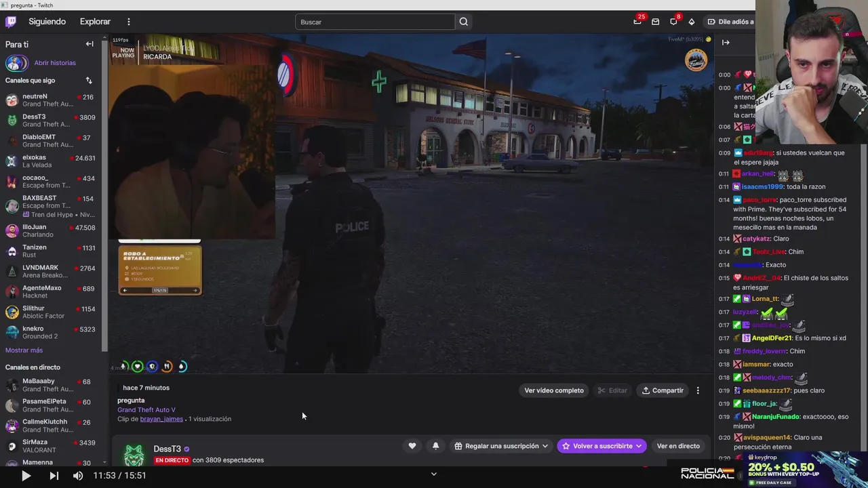Viewport: 868px width, 488px height.
Task: Select the pregunta - Twitch browser tab
Action: 32,5
